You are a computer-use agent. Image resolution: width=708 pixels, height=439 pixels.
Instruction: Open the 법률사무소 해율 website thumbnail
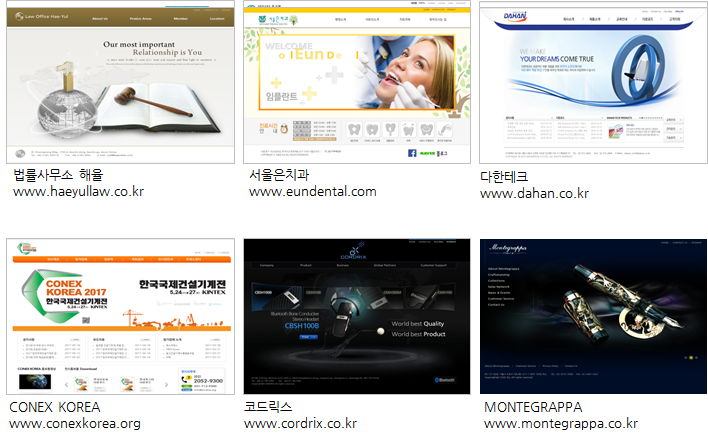pyautogui.click(x=121, y=85)
